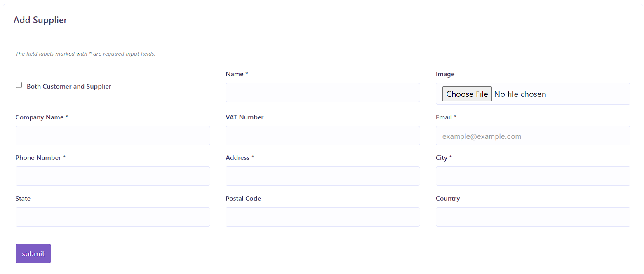
Task: Click the 'VAT Number' label
Action: (x=244, y=117)
